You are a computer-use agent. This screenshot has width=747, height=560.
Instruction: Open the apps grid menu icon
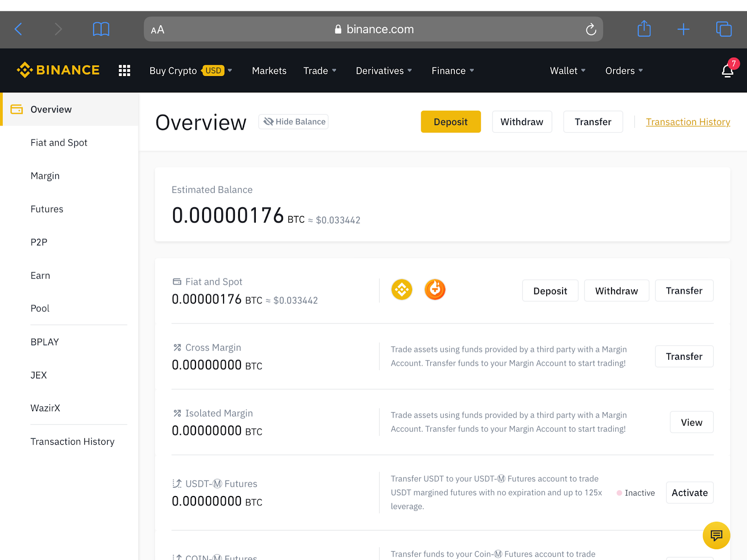[124, 70]
